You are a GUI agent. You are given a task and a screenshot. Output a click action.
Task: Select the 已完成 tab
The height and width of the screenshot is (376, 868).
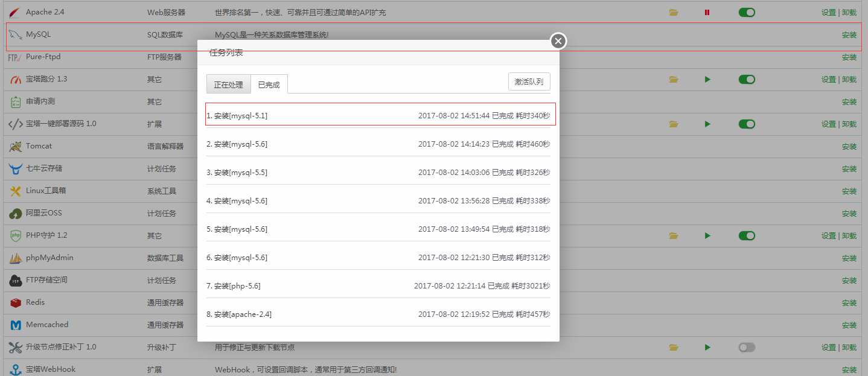pyautogui.click(x=269, y=84)
